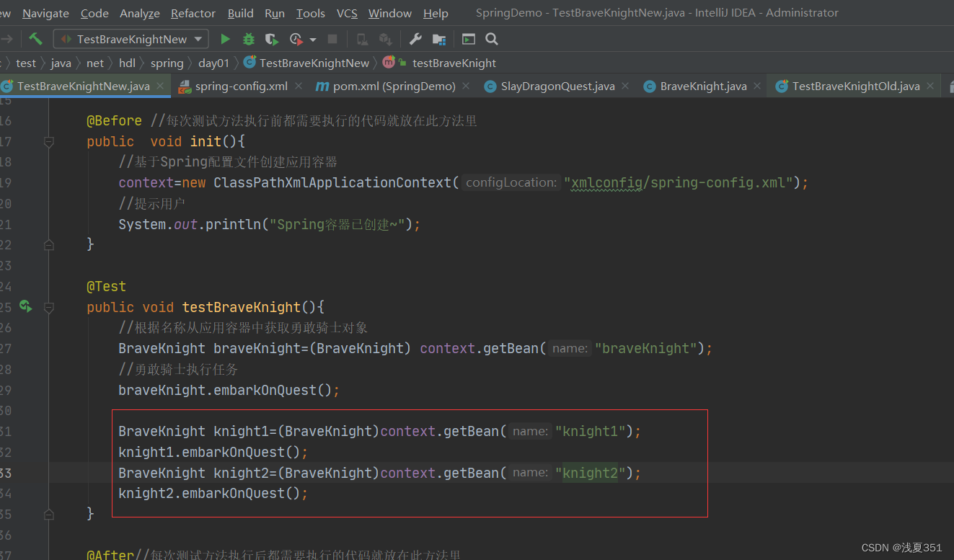Screen dimensions: 954x560
Task: Open the Code menu
Action: tap(94, 13)
